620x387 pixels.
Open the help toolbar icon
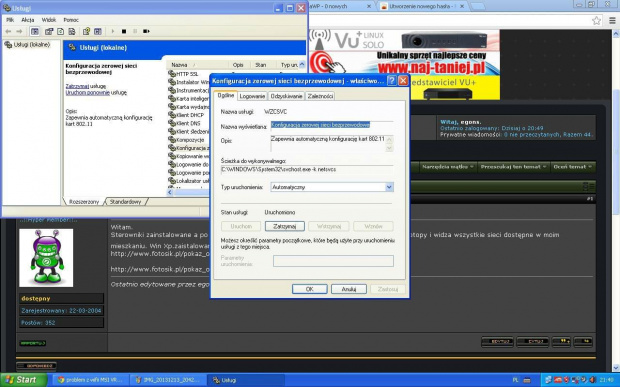(86, 31)
